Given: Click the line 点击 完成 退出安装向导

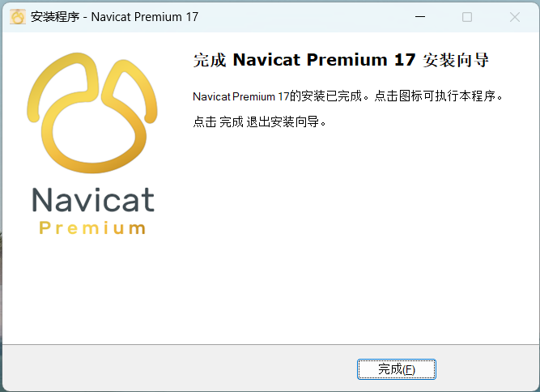Looking at the screenshot, I should (x=256, y=122).
